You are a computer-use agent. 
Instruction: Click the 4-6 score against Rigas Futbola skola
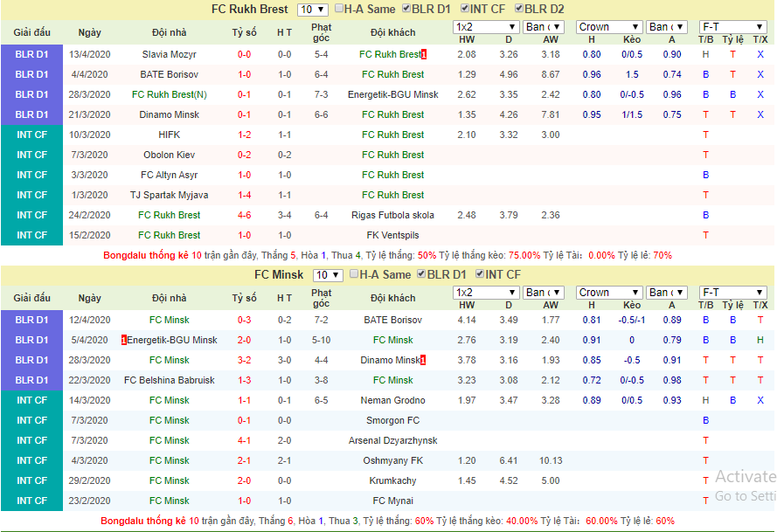pos(245,215)
